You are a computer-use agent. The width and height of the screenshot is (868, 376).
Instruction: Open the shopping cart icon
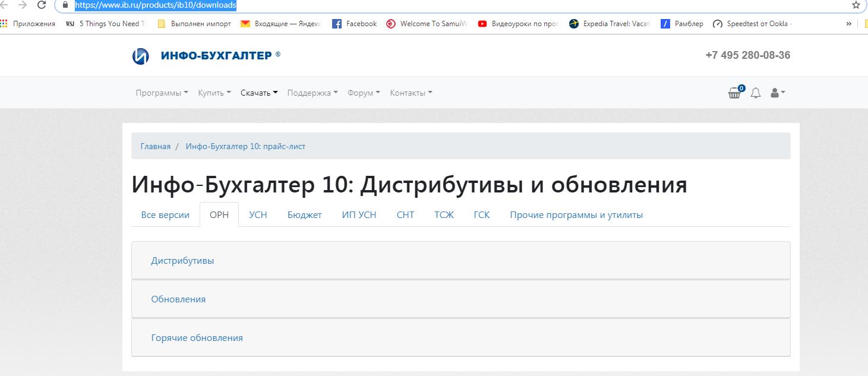[736, 92]
